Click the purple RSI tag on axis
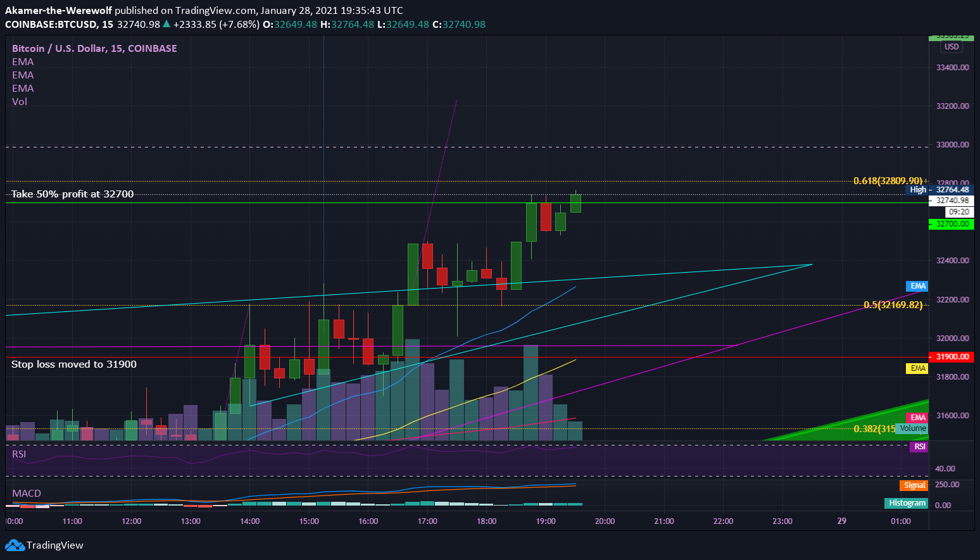This screenshot has width=980, height=560. [919, 447]
